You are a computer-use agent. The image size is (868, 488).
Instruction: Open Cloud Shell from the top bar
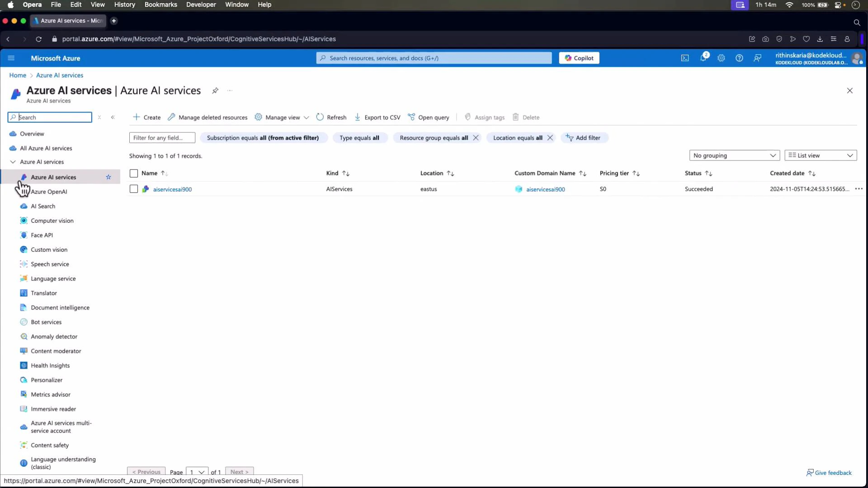click(685, 58)
